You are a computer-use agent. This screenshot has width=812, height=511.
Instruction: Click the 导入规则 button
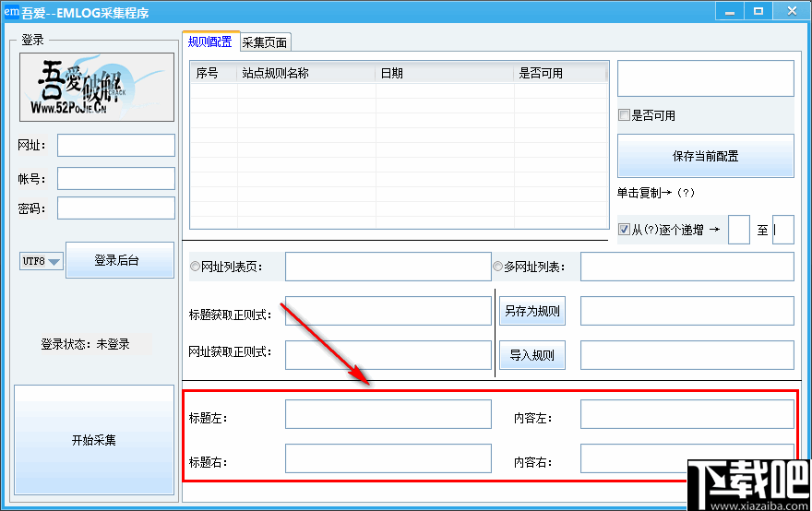(x=531, y=355)
